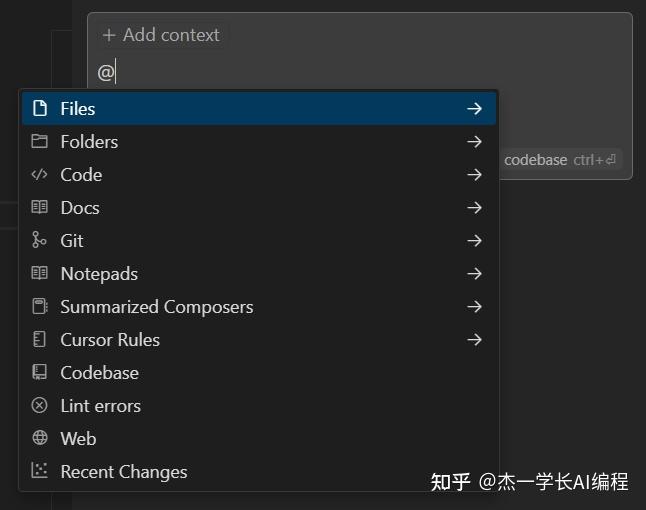Select the Notepads menu entry
Viewport: 646px width, 510px height.
point(99,274)
